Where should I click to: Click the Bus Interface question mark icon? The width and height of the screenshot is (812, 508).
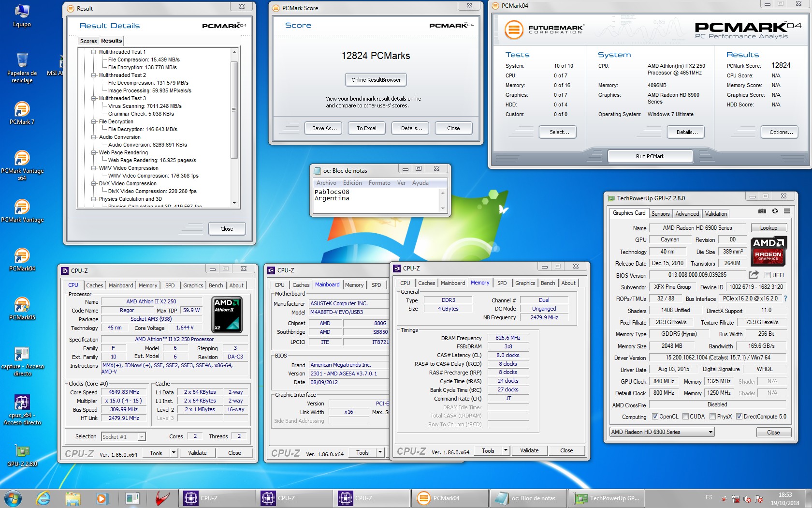click(785, 299)
